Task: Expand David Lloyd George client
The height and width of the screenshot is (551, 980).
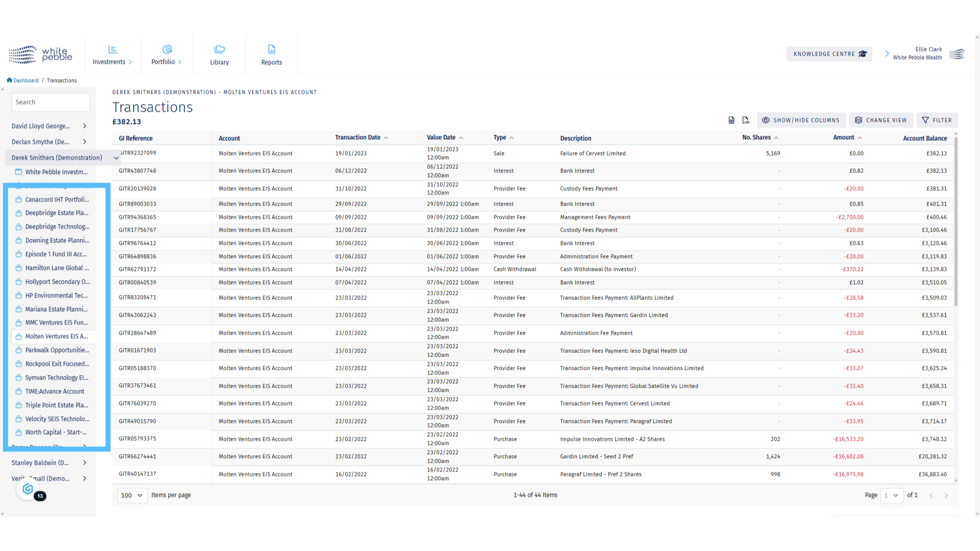Action: point(85,126)
